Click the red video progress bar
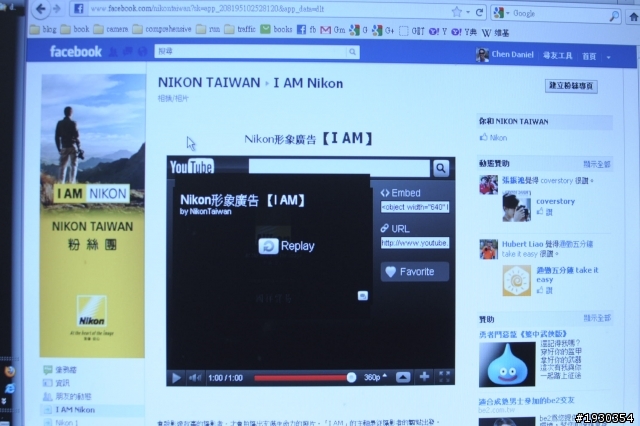 pos(301,378)
